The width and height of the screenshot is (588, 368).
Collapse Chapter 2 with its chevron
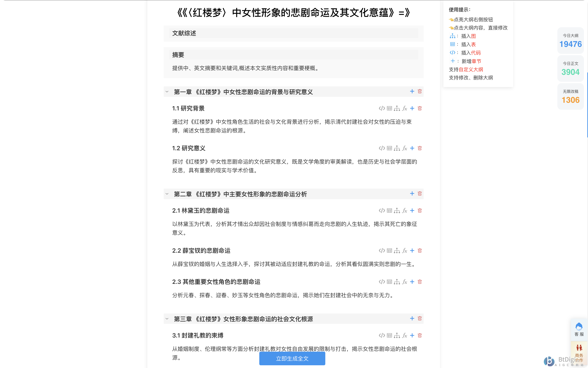click(x=167, y=194)
